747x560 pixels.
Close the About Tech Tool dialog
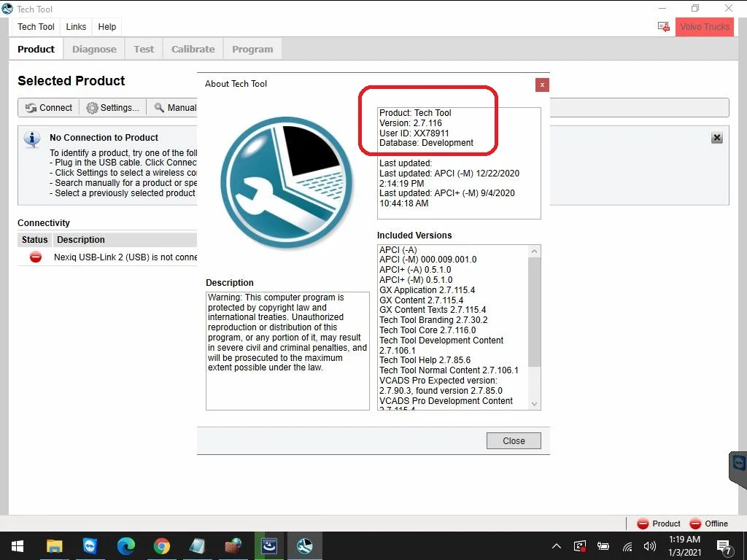(x=514, y=441)
